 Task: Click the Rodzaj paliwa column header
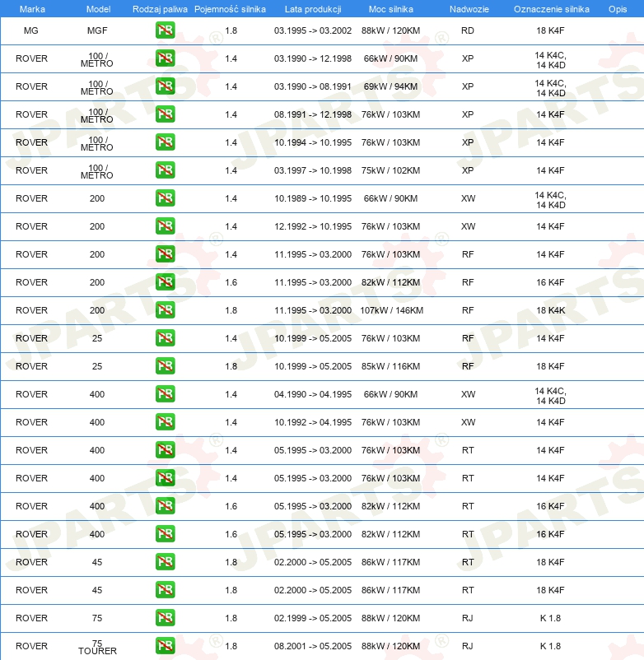[x=160, y=9]
